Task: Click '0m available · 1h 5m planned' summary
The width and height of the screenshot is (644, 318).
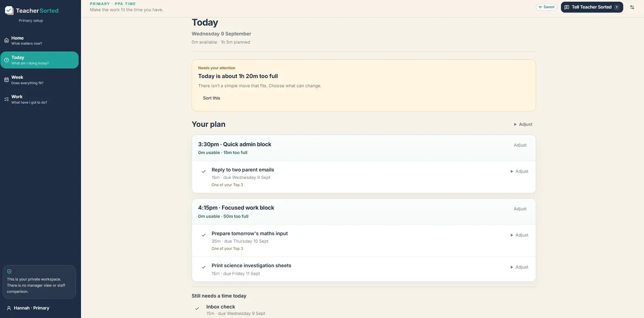Action: pos(221,42)
